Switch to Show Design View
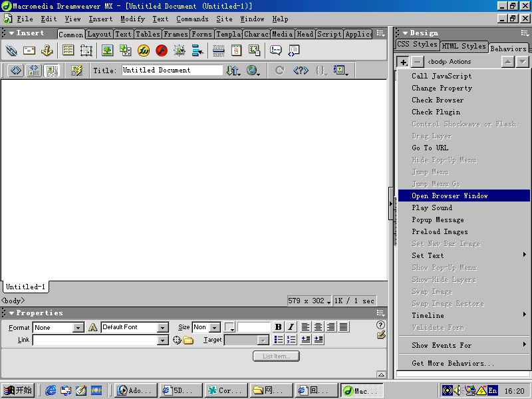532x399 pixels. click(x=52, y=70)
